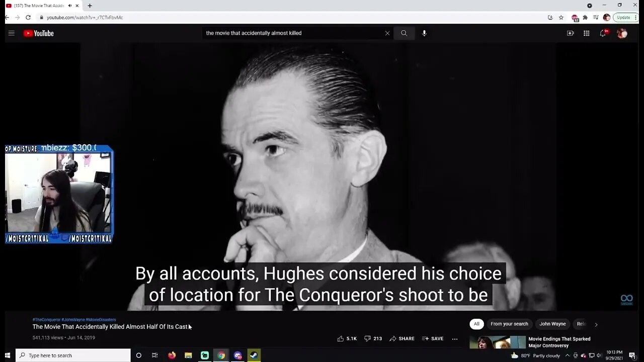
Task: Open the YouTube hamburger guide menu
Action: [x=11, y=33]
